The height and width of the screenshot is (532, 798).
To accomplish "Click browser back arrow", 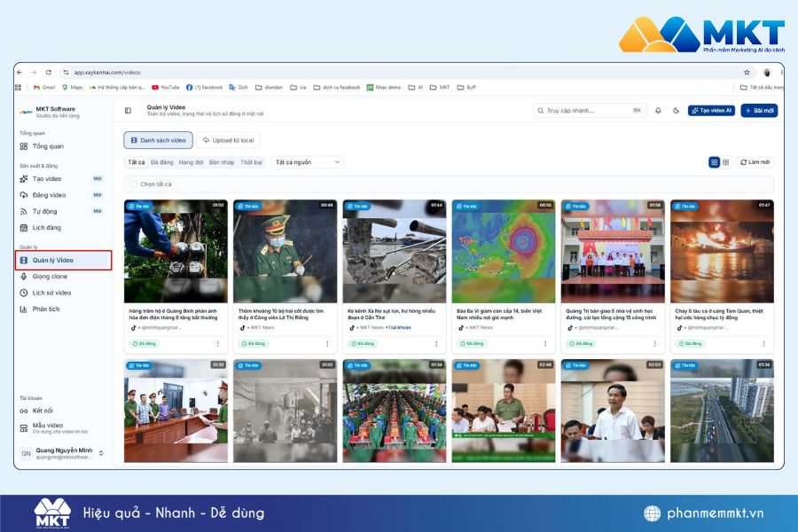I will click(x=20, y=73).
